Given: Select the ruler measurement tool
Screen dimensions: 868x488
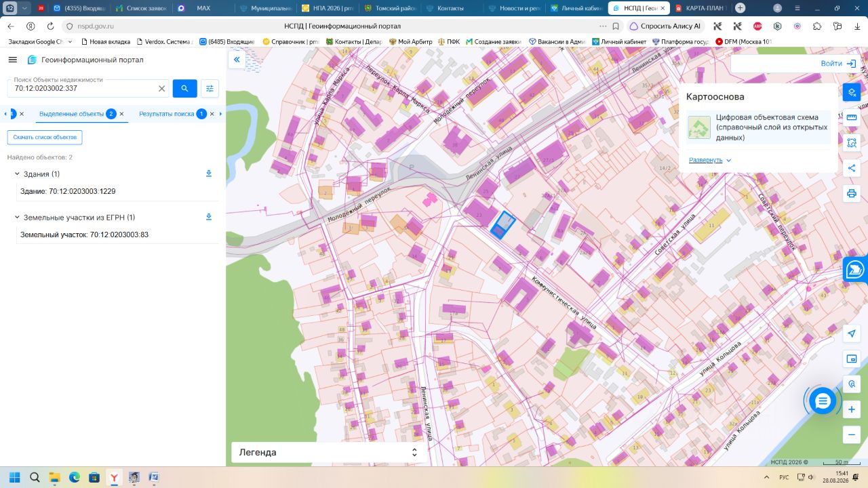Looking at the screenshot, I should [x=852, y=117].
